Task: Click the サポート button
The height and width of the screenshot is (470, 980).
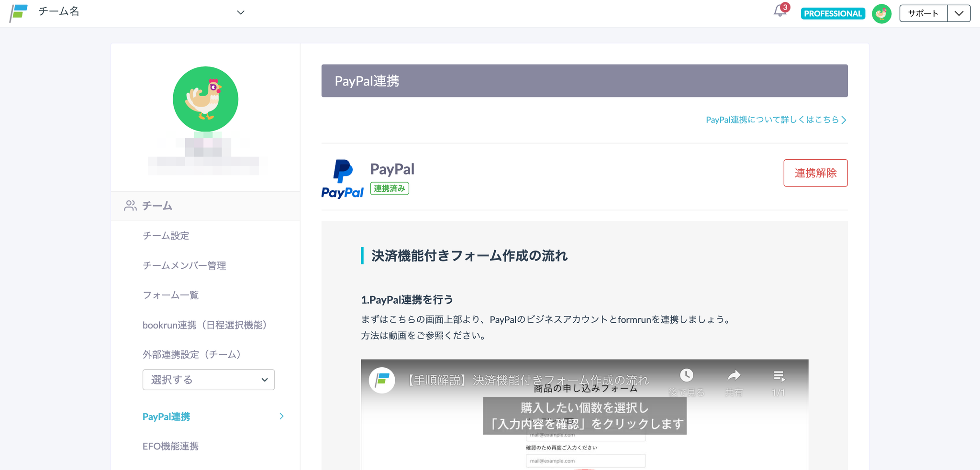Action: click(x=924, y=13)
